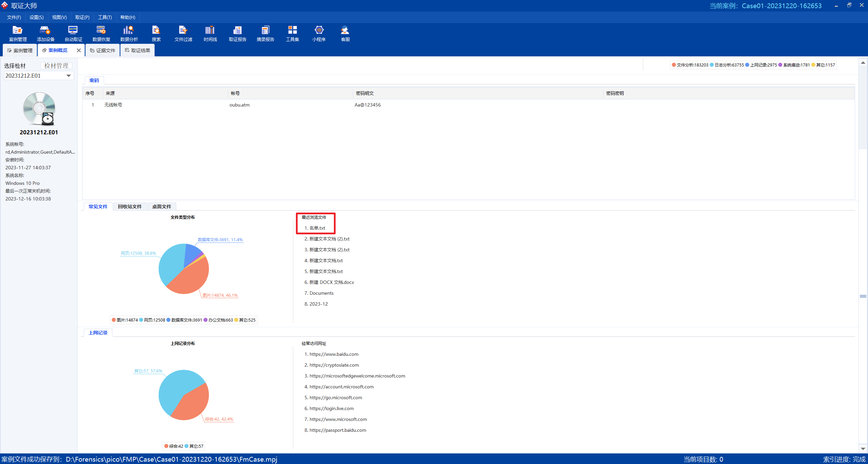
Task: Toggle the 图片:14874 legend item
Action: pyautogui.click(x=125, y=320)
